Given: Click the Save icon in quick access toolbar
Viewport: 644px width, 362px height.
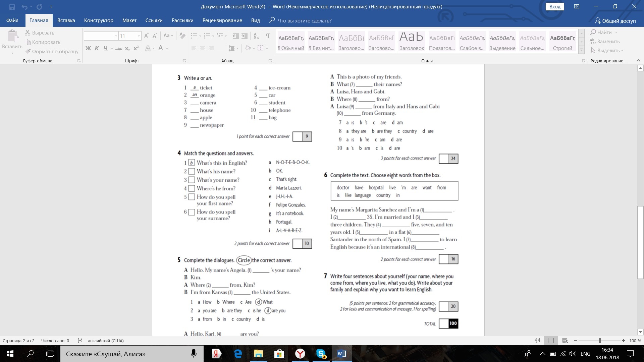Looking at the screenshot, I should (12, 7).
